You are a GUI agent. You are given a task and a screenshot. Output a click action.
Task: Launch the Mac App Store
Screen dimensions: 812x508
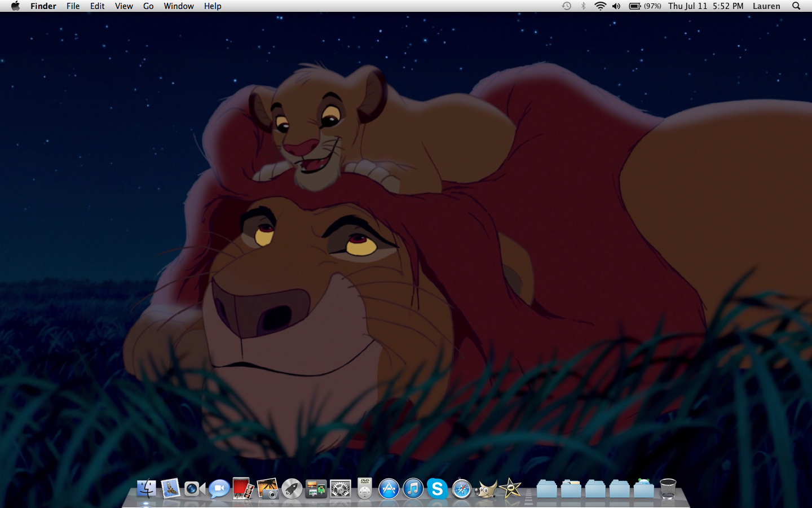pos(389,488)
